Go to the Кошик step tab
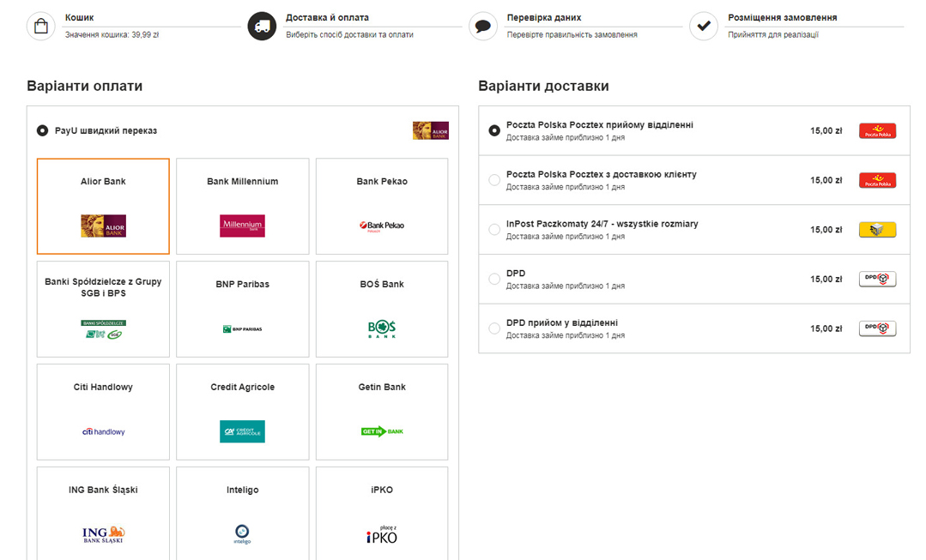Screen dimensions: 926x560 (80, 17)
